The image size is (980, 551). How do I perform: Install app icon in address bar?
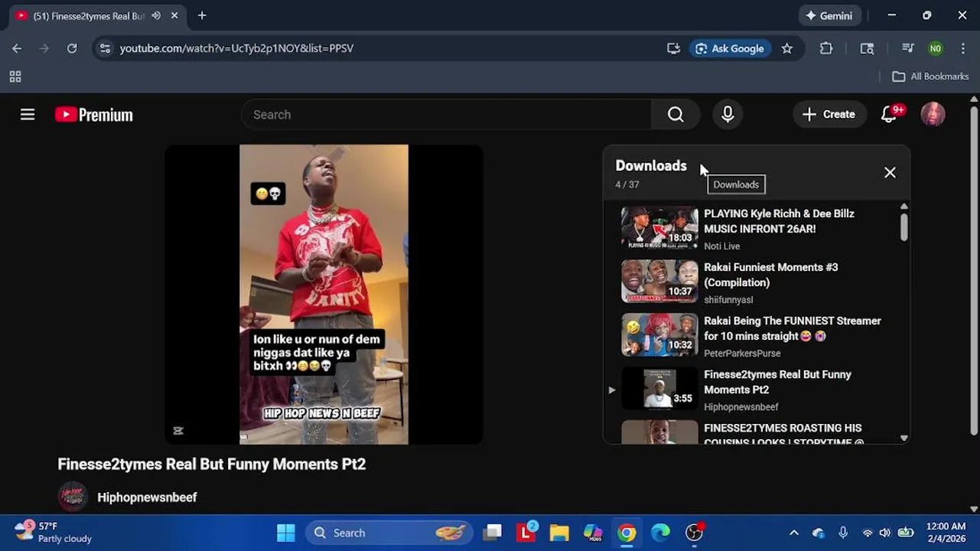(x=673, y=48)
